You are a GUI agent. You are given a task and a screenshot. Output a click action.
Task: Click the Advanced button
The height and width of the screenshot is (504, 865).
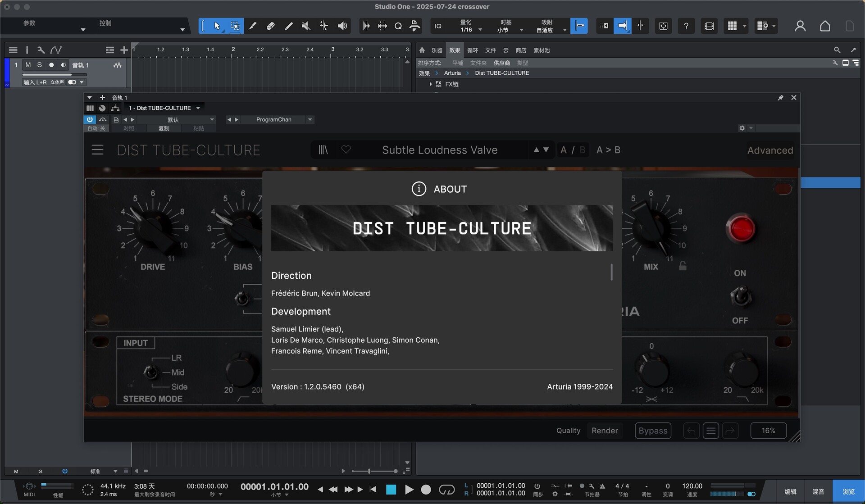[770, 150]
